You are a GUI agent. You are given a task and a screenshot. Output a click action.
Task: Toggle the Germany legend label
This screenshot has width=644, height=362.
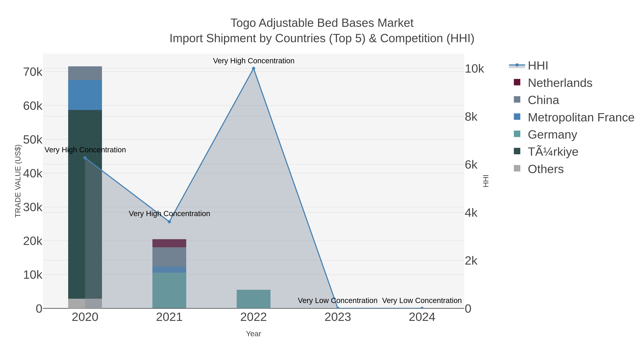coord(552,135)
